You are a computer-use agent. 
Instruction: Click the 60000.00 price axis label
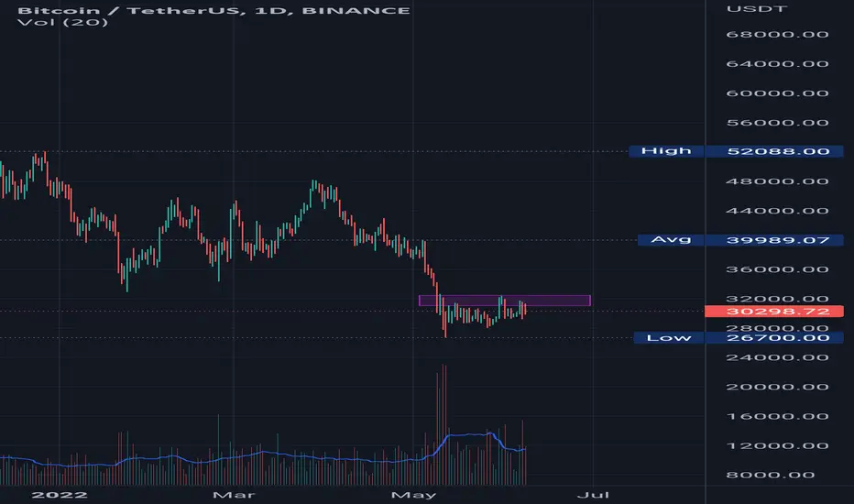(x=777, y=93)
